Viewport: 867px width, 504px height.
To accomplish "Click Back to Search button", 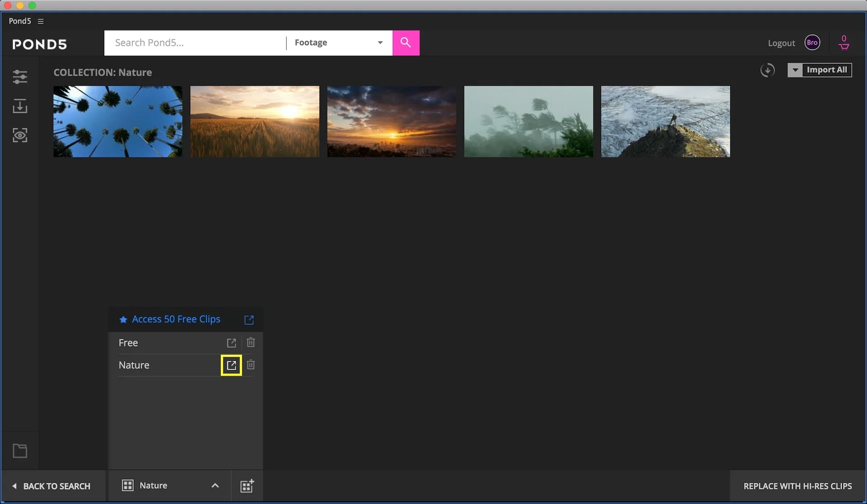I will (x=51, y=486).
